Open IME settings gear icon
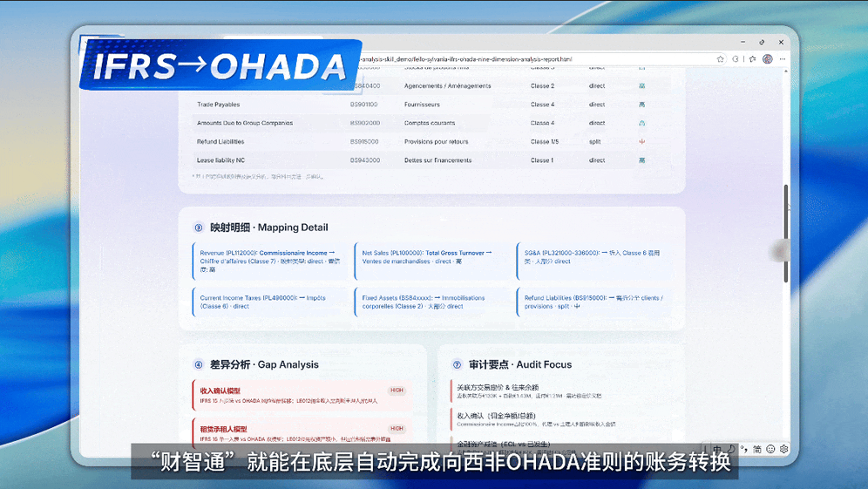This screenshot has height=489, width=868. pos(783,449)
